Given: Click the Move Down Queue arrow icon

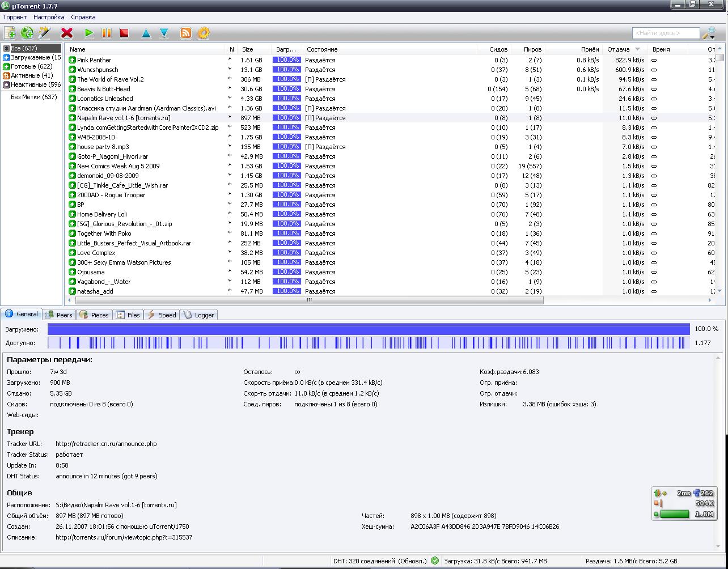Looking at the screenshot, I should pyautogui.click(x=164, y=33).
